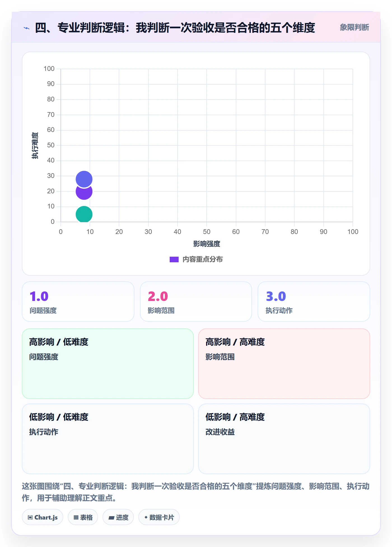This screenshot has width=392, height=547.
Task: Select the 低影响 / 高难度 quadrant card
Action: pyautogui.click(x=284, y=439)
